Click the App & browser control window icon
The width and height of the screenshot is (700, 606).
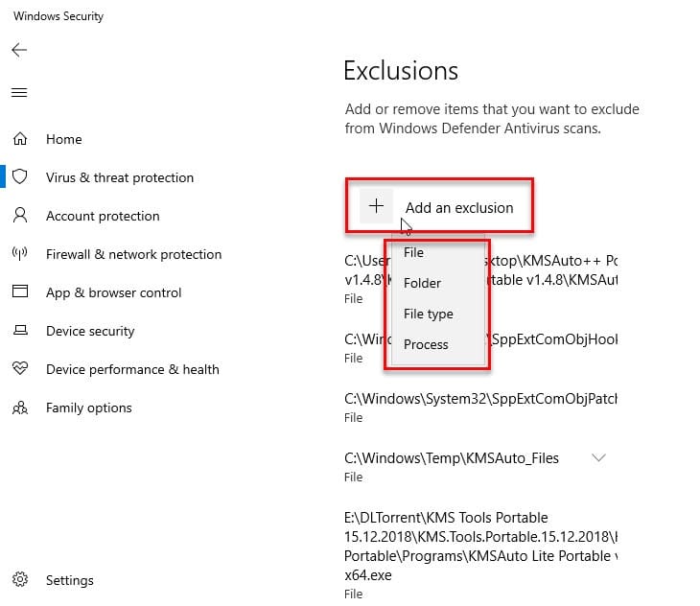point(20,291)
